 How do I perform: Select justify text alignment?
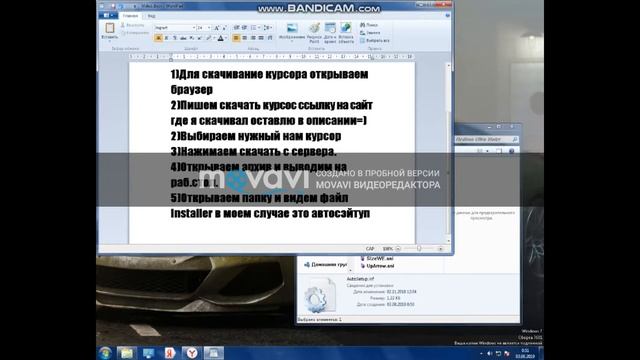coord(261,38)
